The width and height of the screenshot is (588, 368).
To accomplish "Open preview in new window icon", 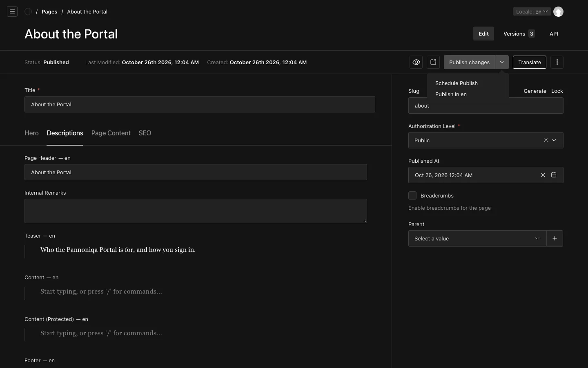I will [433, 62].
